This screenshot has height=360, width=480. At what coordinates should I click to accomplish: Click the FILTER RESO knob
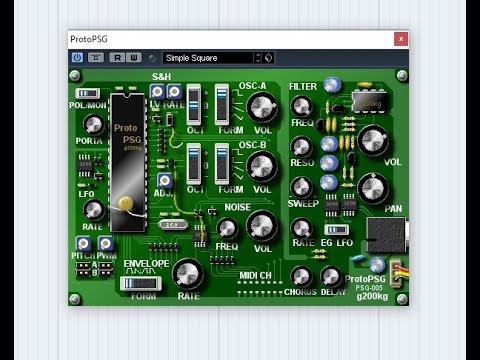tap(301, 146)
